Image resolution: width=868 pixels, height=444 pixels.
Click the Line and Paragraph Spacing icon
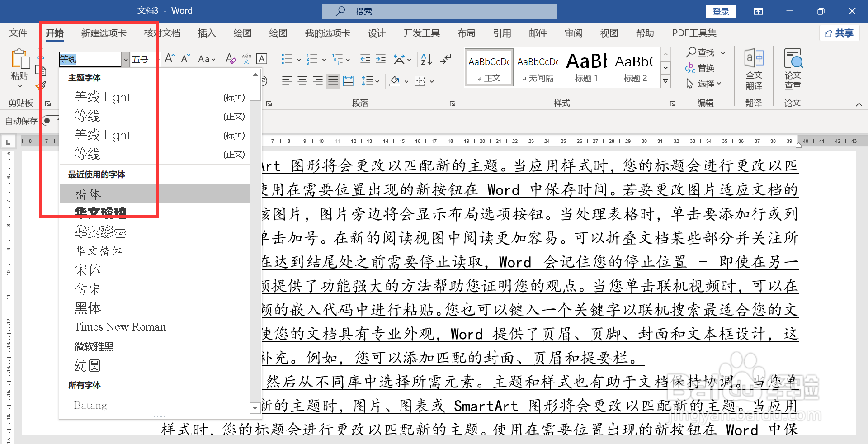tap(367, 81)
